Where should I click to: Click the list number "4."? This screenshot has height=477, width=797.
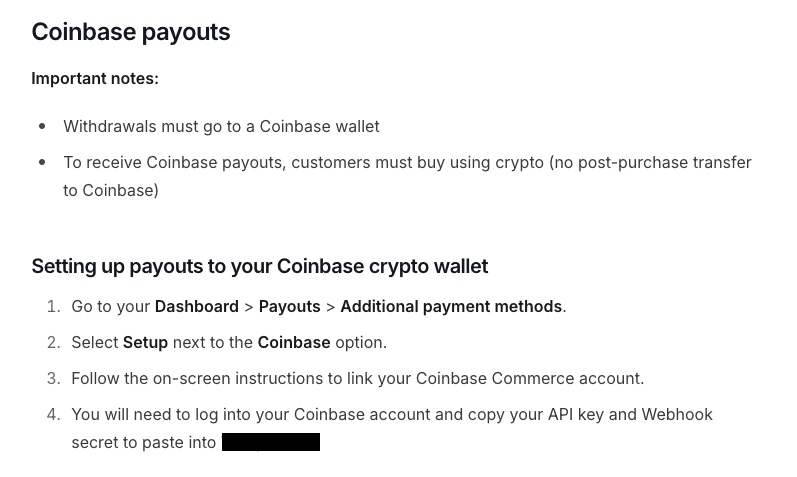(x=54, y=414)
